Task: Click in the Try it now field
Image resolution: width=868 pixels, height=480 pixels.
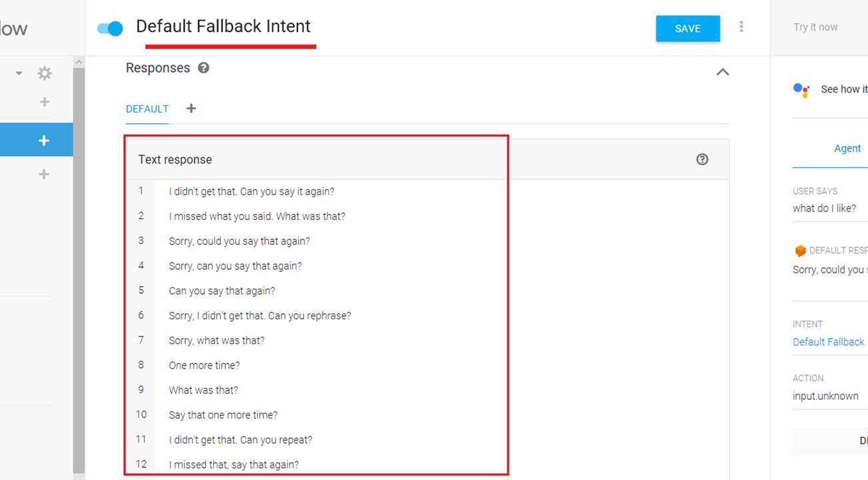Action: (816, 27)
